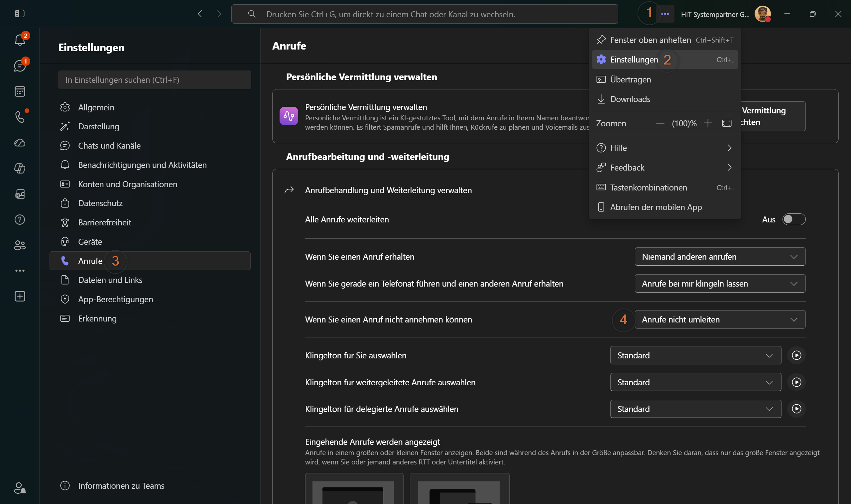Open the Activity bell in sidebar
Image resolution: width=851 pixels, height=504 pixels.
click(20, 40)
